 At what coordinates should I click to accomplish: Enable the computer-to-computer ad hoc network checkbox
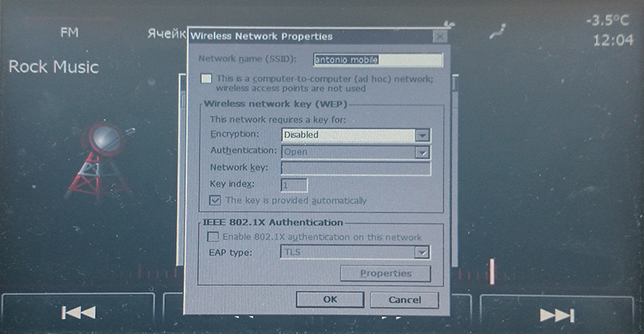(206, 78)
